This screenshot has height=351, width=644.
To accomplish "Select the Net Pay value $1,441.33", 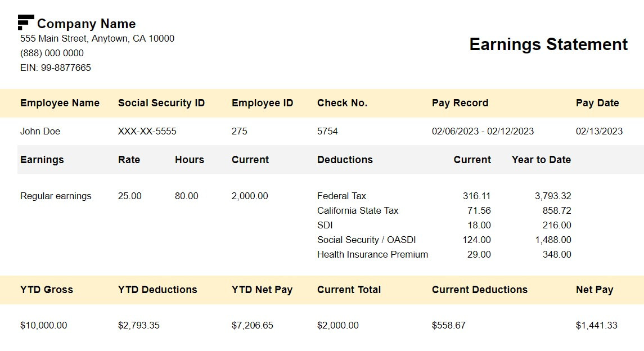I will click(595, 325).
